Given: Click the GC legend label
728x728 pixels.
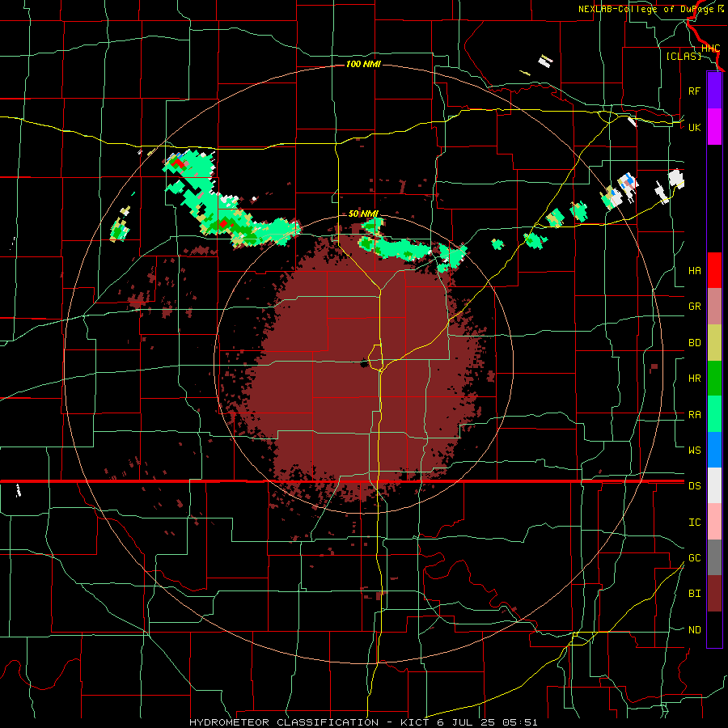Looking at the screenshot, I should click(x=694, y=558).
